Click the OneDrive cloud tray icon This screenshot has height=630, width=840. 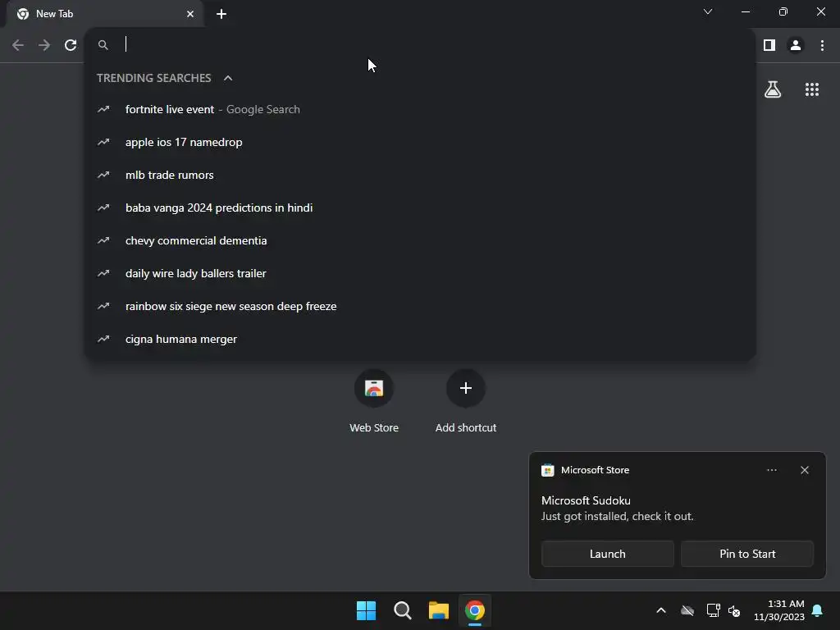[687, 610]
